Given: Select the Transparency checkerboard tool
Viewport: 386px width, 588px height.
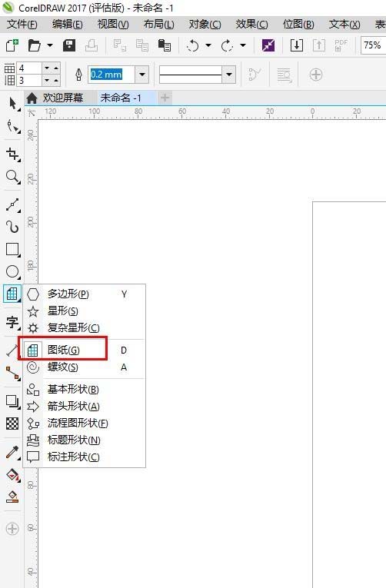Looking at the screenshot, I should tap(13, 424).
